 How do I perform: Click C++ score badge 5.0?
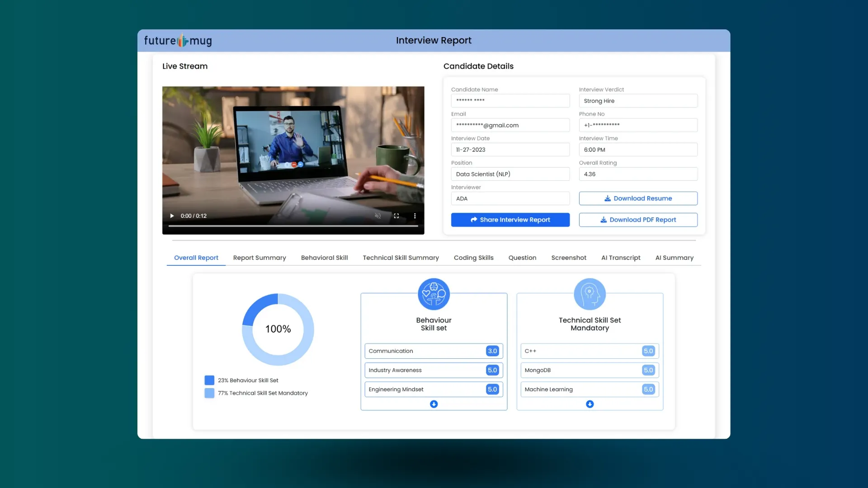coord(648,351)
